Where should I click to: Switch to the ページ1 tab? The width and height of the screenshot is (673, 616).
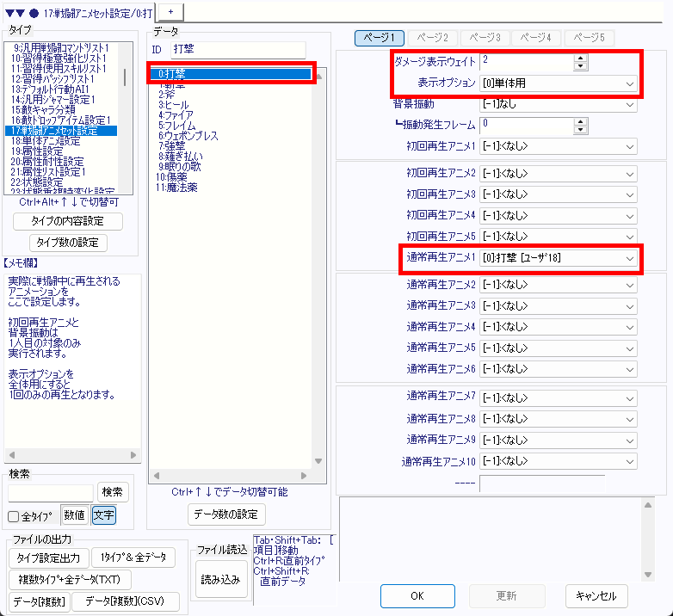pyautogui.click(x=380, y=38)
